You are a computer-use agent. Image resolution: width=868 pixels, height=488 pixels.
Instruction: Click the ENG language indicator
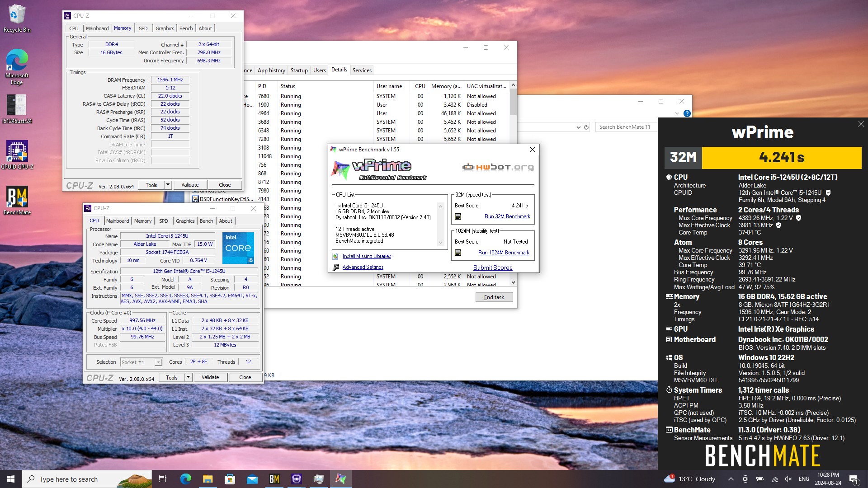[x=804, y=479]
